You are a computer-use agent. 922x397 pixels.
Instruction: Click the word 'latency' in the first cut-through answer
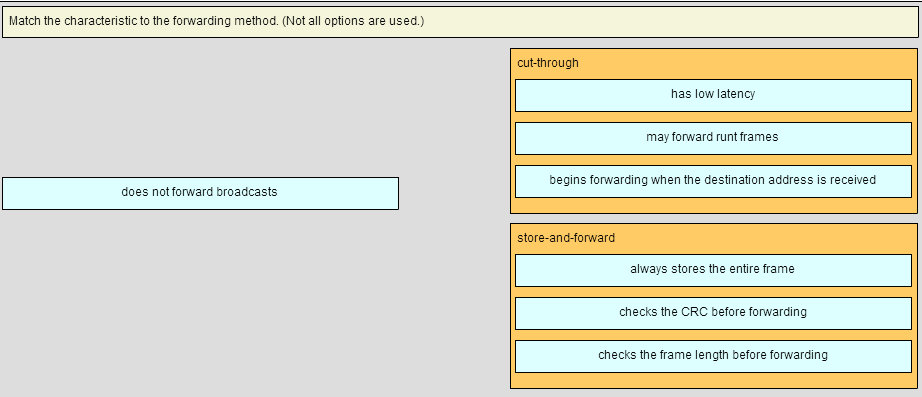tap(736, 94)
